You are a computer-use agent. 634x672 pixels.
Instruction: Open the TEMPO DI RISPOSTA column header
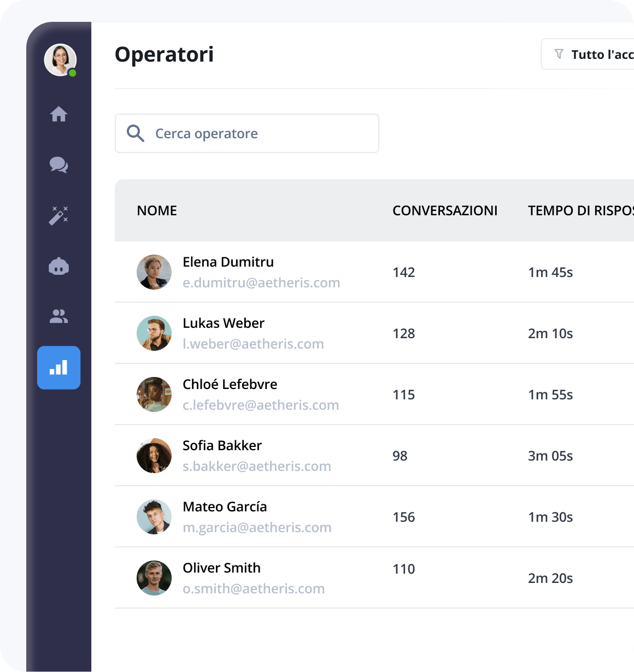579,210
